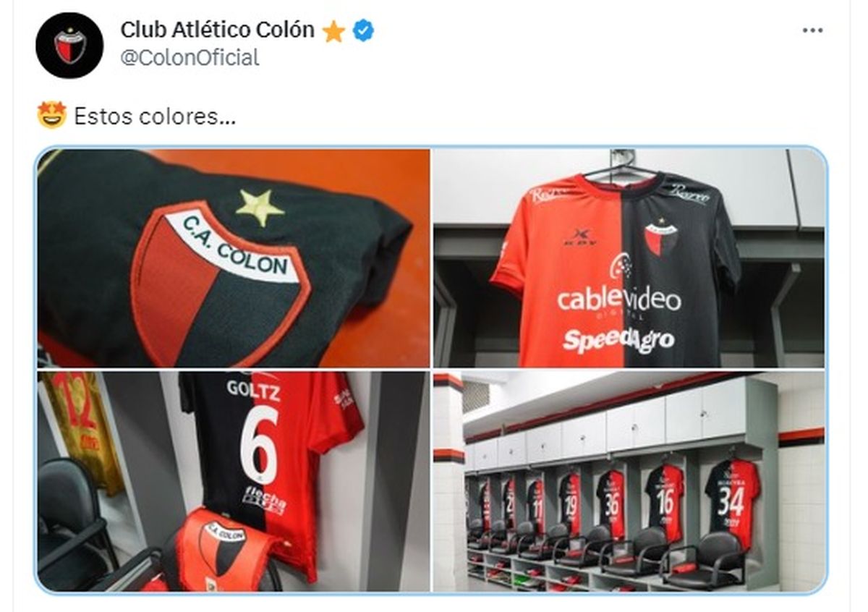The width and height of the screenshot is (868, 612).
Task: Open the Club Atlético Colón profile avatar
Action: [69, 45]
